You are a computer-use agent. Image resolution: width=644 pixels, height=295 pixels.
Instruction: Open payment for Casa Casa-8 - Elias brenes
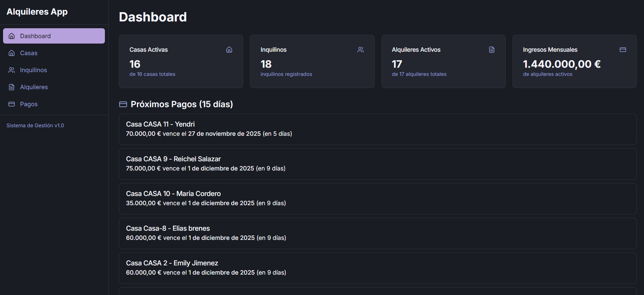378,233
